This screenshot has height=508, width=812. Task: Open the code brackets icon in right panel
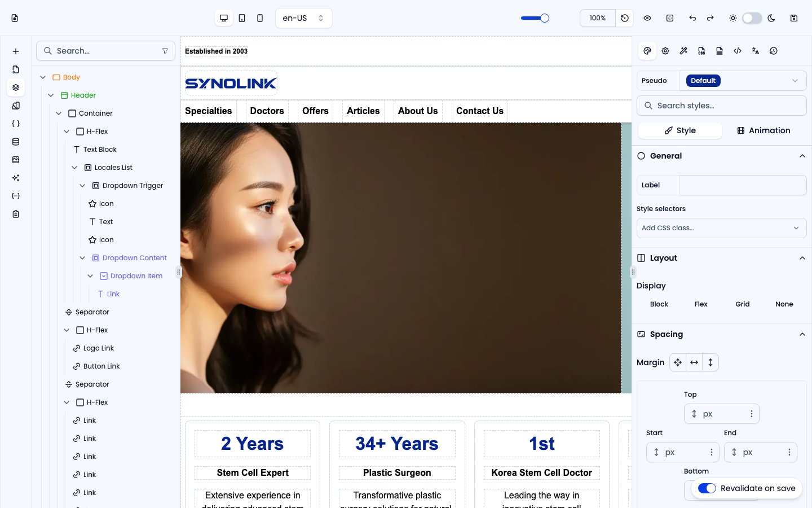tap(738, 51)
